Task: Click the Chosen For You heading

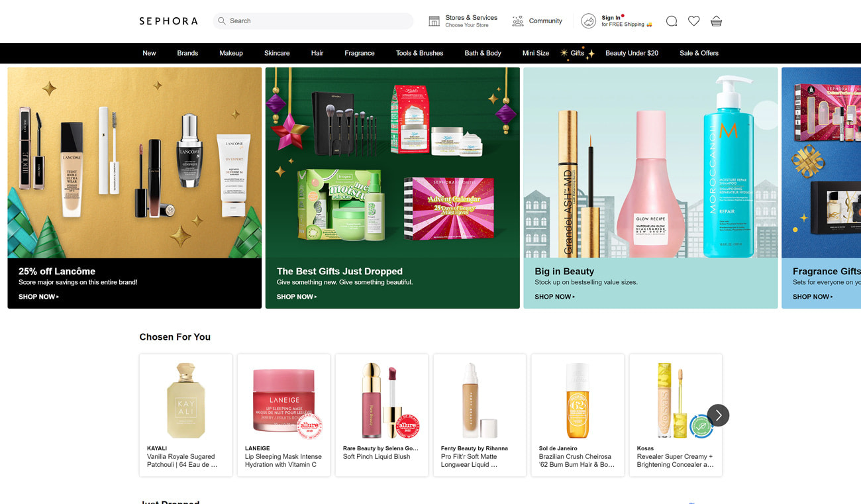Action: pos(175,337)
